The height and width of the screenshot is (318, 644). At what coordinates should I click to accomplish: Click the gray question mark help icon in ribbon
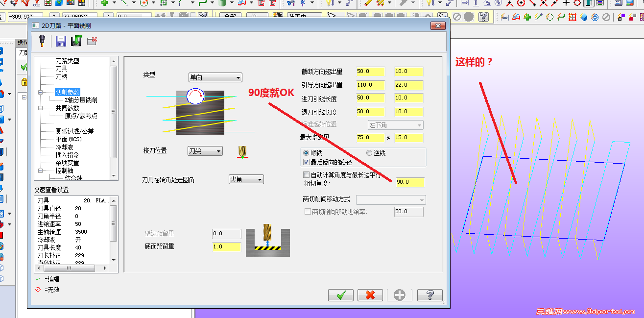click(x=483, y=17)
